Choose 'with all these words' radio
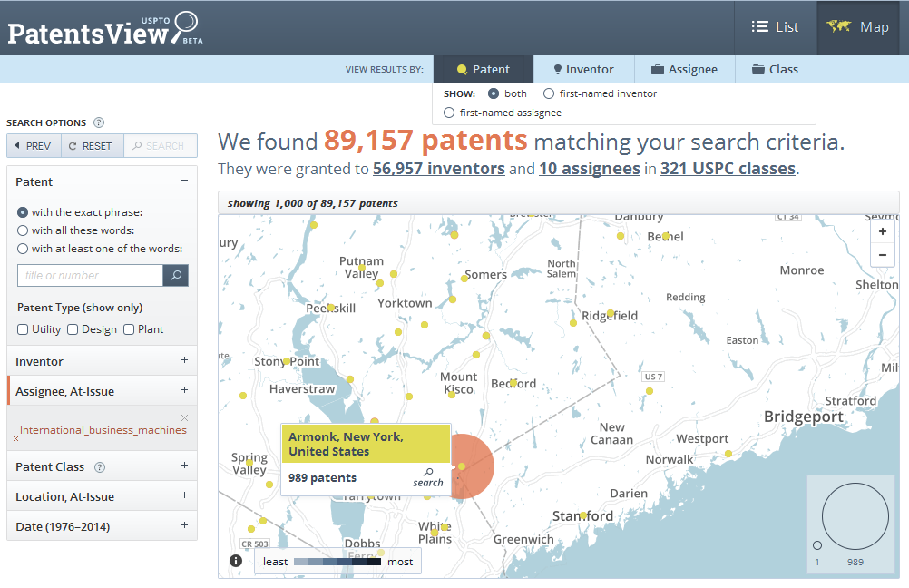This screenshot has width=909, height=588. [23, 230]
